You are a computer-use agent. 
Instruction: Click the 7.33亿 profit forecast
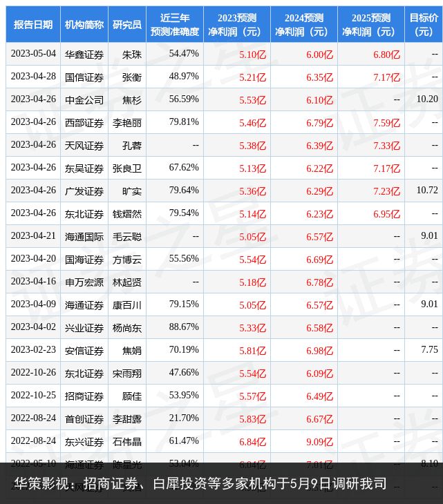click(x=387, y=146)
